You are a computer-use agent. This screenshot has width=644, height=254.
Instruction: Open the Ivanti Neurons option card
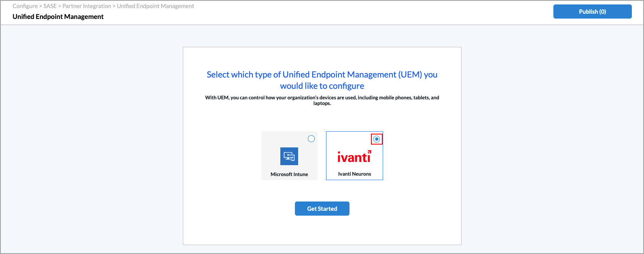pyautogui.click(x=354, y=156)
